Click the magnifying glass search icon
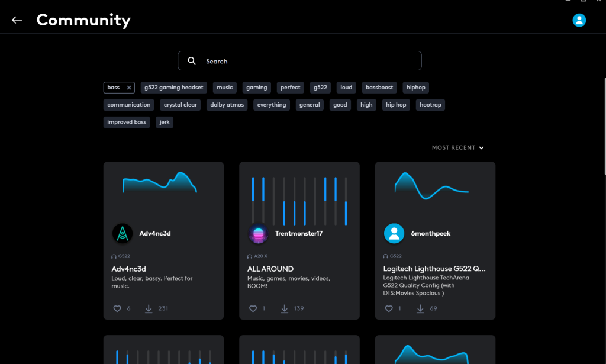The height and width of the screenshot is (364, 606). (192, 61)
